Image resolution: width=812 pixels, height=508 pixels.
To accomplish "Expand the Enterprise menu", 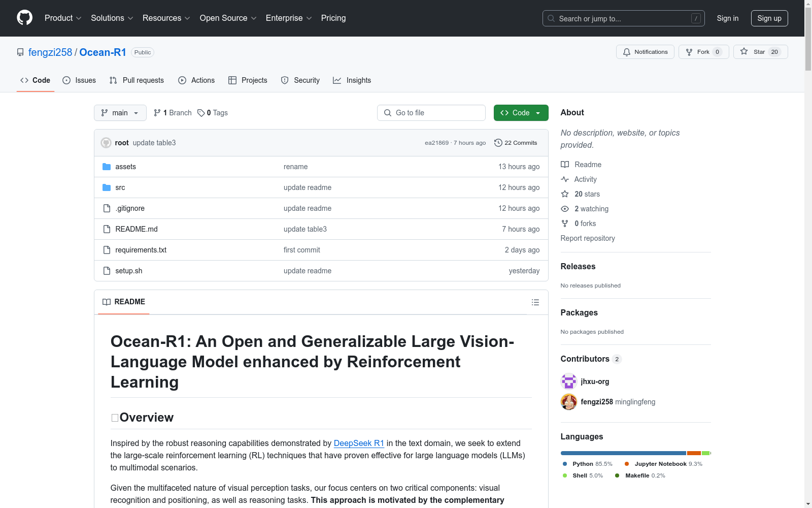I will (289, 18).
